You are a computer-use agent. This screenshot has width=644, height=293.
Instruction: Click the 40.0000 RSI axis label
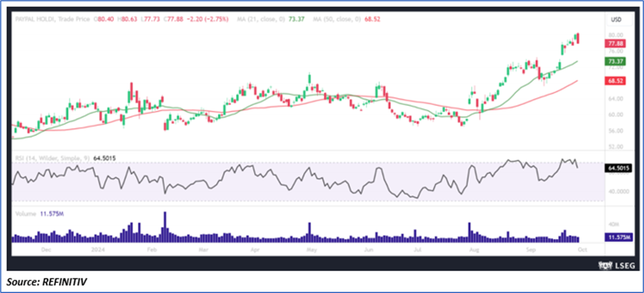(618, 192)
